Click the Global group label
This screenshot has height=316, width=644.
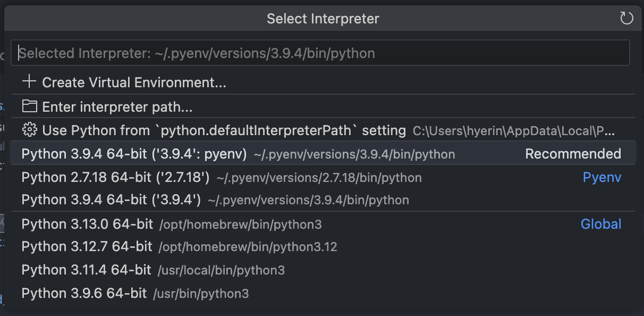pos(600,224)
